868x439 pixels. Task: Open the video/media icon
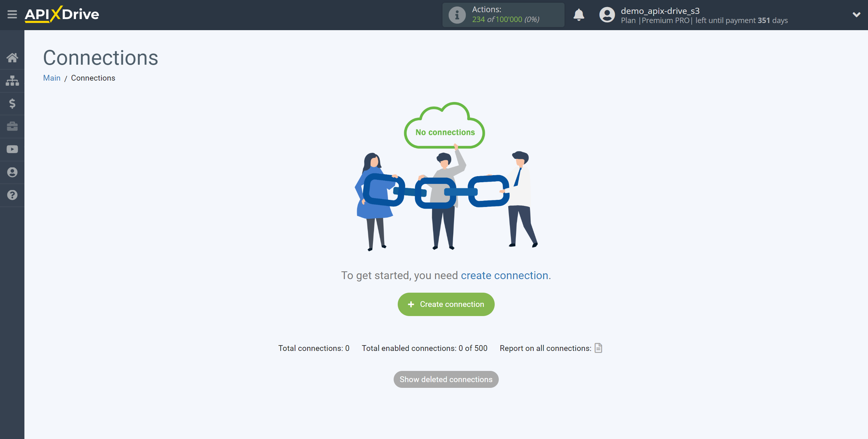(x=12, y=149)
